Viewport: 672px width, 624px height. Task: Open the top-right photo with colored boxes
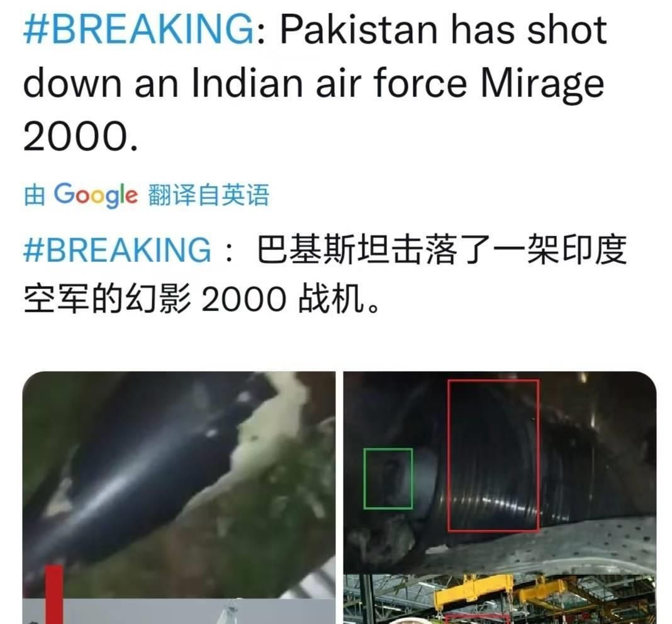point(500,472)
